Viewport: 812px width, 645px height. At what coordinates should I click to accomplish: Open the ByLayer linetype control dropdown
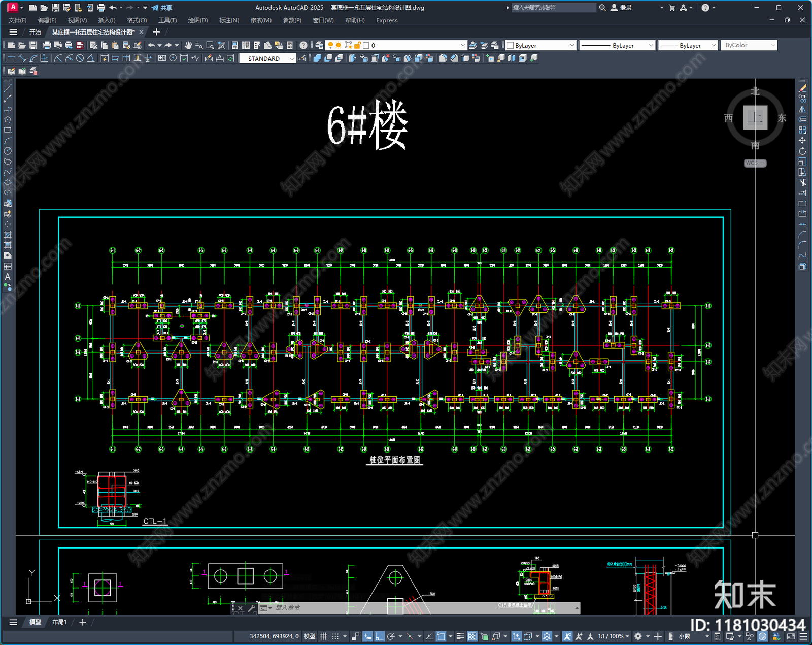tap(617, 45)
